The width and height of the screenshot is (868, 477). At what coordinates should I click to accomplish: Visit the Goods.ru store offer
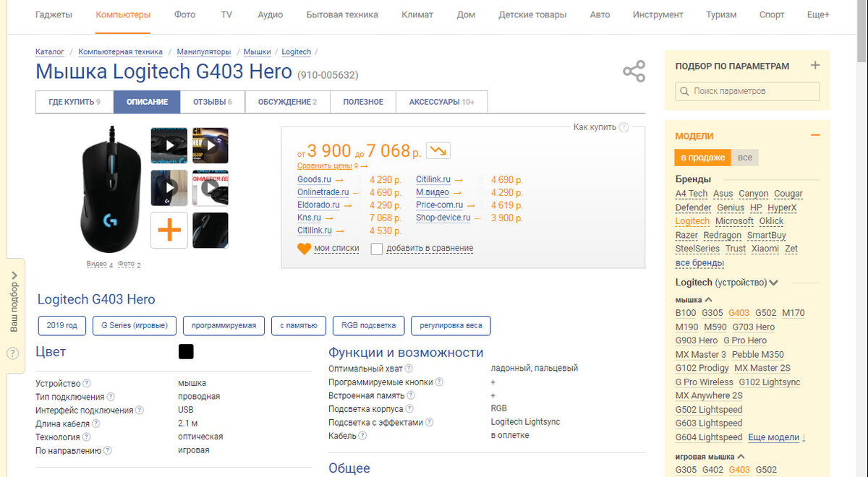point(314,179)
